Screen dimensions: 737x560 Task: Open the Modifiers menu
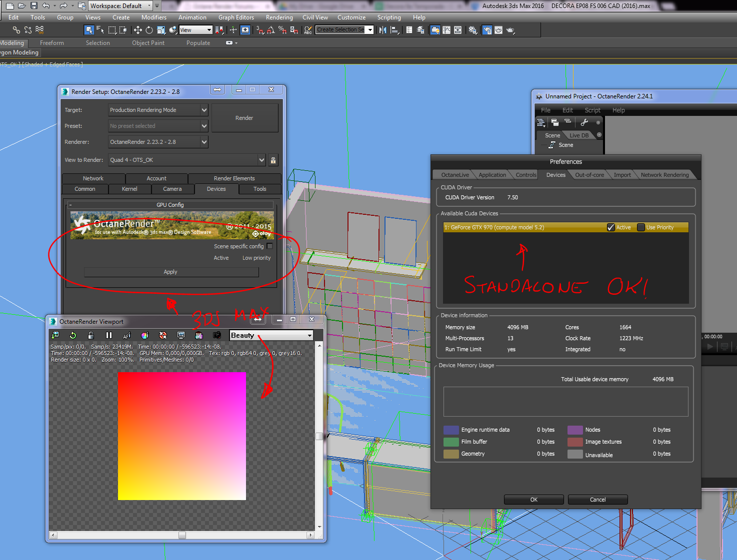pos(154,17)
